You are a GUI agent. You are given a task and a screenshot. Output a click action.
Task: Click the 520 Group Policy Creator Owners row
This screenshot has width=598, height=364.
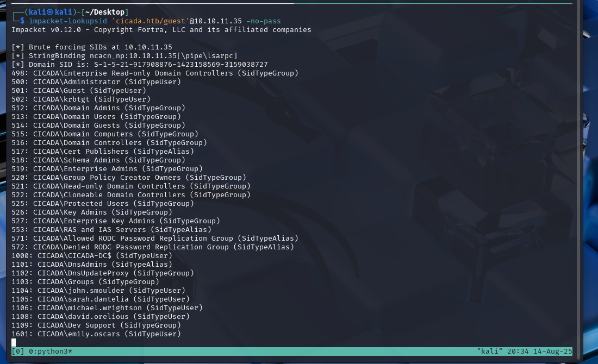129,178
